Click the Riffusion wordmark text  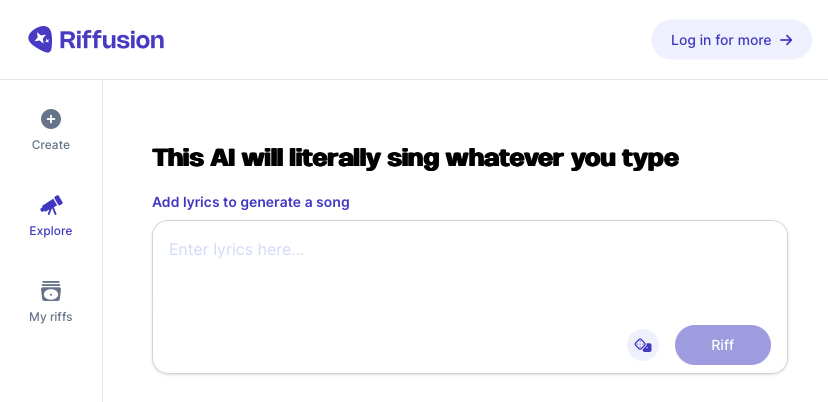click(x=111, y=40)
